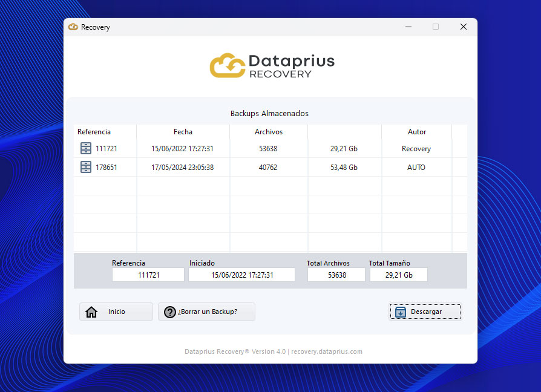
Task: Click the Dataprius Recovery cloud logo
Action: coord(228,65)
